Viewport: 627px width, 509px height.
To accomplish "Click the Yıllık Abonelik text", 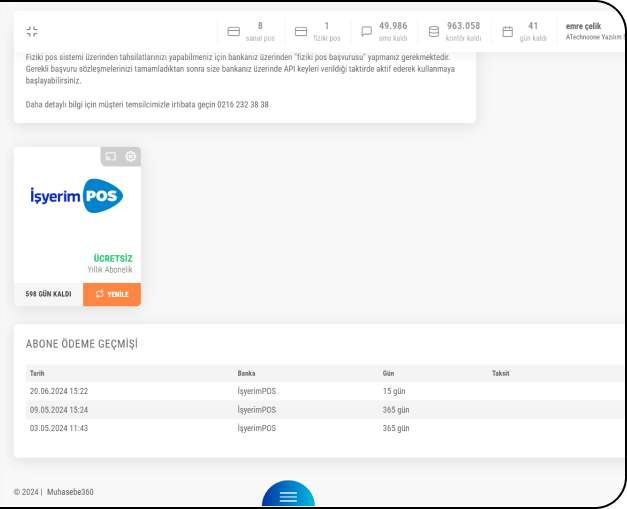I will coord(110,269).
